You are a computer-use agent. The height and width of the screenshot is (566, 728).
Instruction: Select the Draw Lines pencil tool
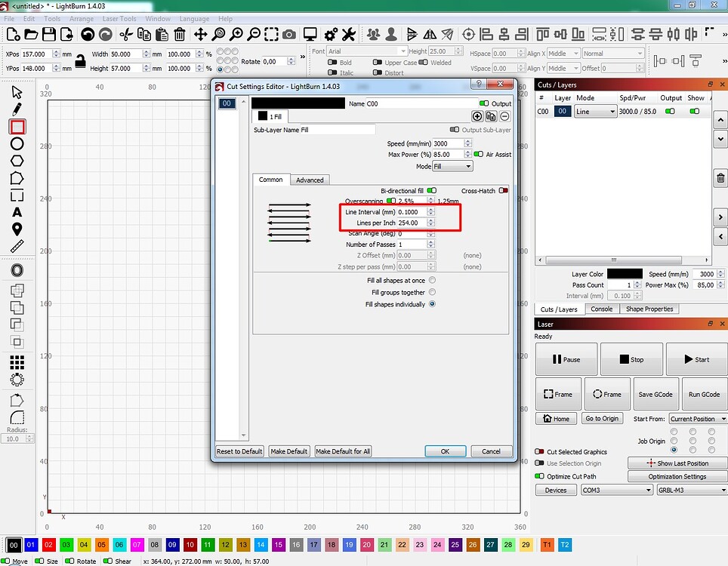[17, 109]
